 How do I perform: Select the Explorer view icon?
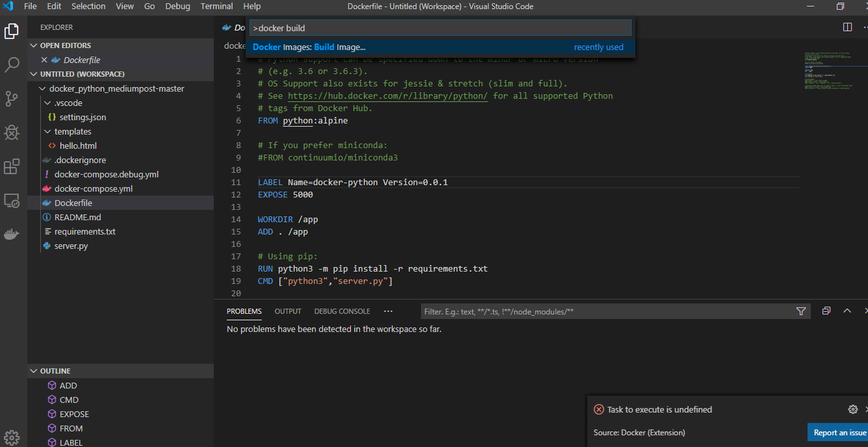(11, 30)
